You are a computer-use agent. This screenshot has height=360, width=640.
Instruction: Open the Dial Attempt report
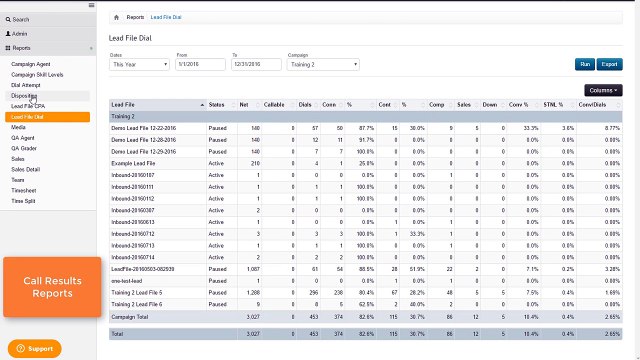tap(26, 85)
